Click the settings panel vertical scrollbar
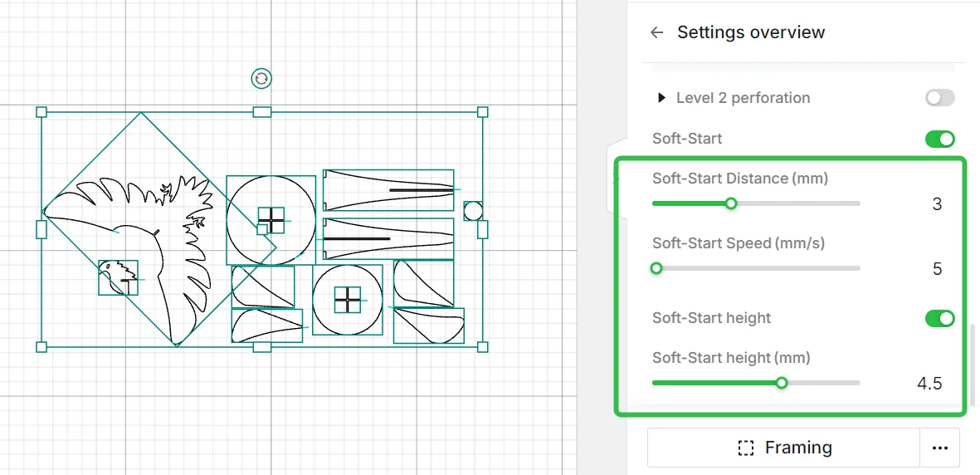The width and height of the screenshot is (980, 475). pyautogui.click(x=972, y=366)
